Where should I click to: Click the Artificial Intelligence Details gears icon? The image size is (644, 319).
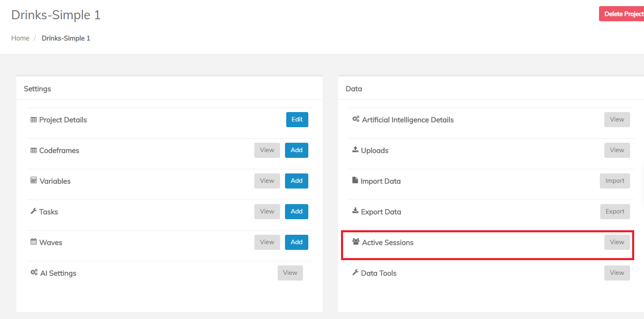(356, 119)
